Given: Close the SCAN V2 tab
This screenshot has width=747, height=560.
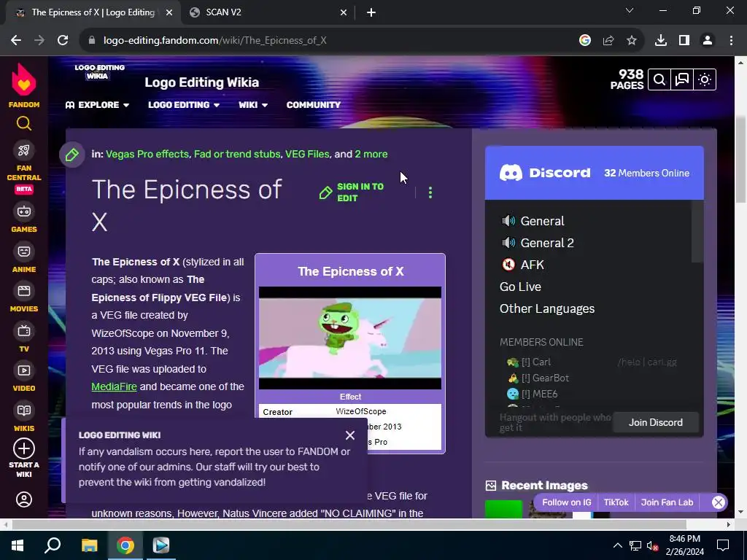Looking at the screenshot, I should pos(344,13).
